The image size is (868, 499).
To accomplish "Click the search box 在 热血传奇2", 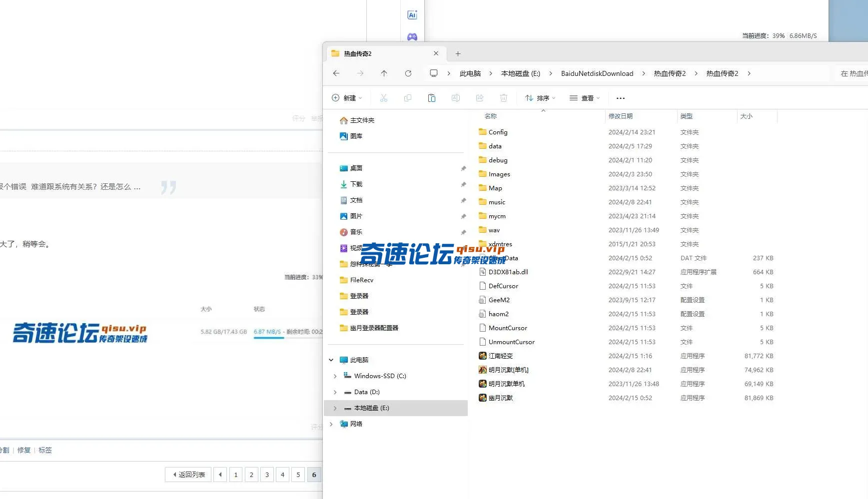I will [x=852, y=73].
